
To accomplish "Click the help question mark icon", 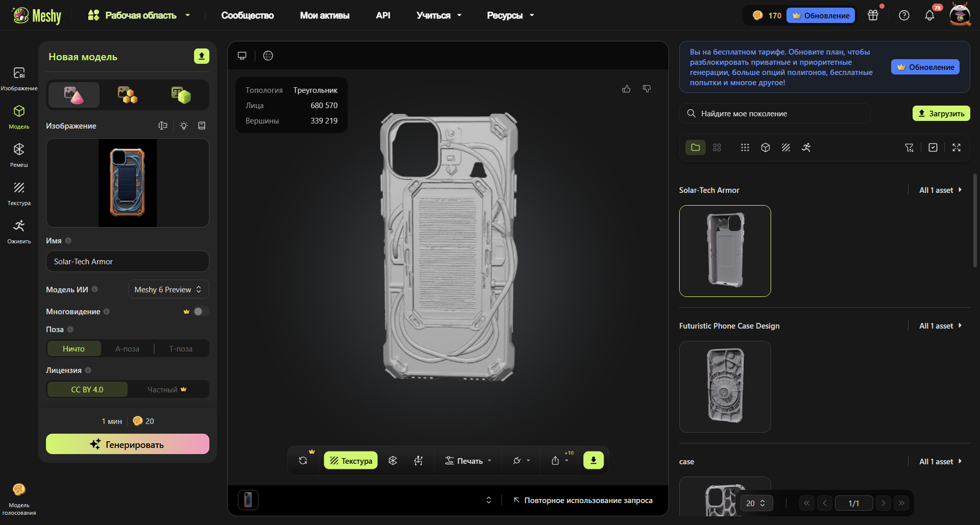I will [904, 15].
